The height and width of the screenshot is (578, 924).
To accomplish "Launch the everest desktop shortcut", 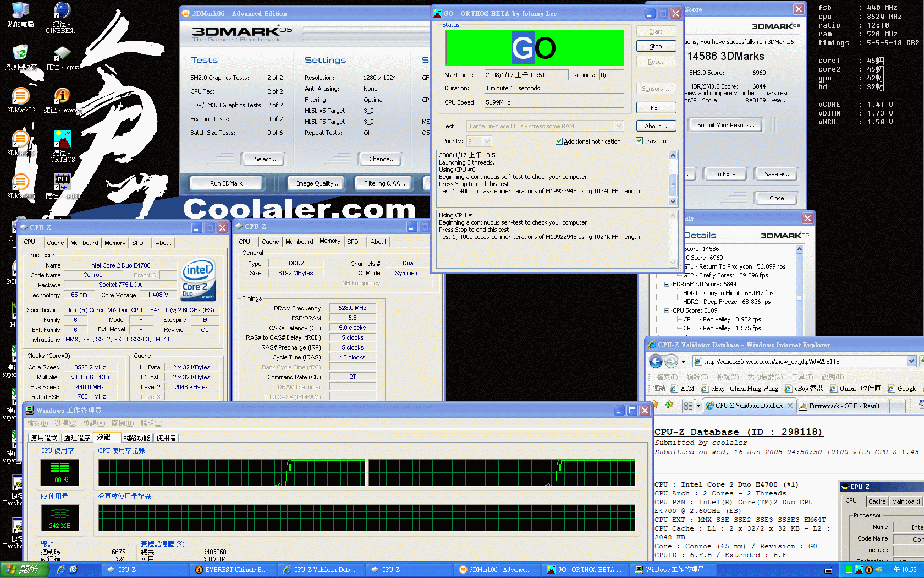I will click(62, 101).
